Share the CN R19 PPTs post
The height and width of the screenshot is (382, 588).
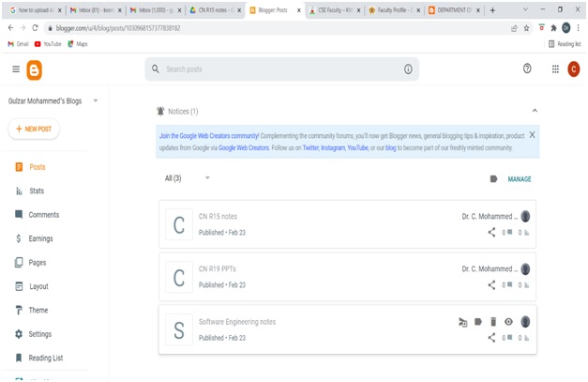pyautogui.click(x=491, y=284)
